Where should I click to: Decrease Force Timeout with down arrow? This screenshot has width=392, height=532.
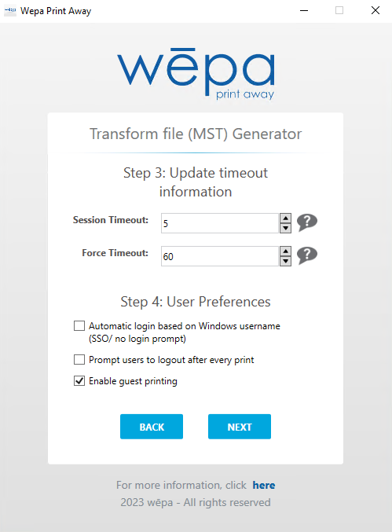click(285, 261)
